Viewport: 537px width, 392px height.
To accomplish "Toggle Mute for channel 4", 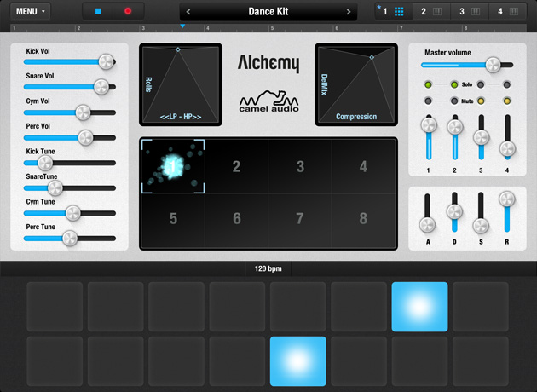I will coord(507,101).
